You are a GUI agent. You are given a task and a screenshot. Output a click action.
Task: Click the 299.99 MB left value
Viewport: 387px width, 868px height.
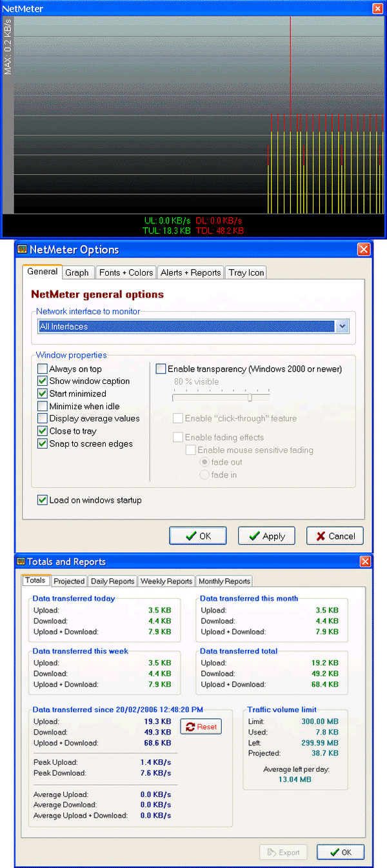320,743
